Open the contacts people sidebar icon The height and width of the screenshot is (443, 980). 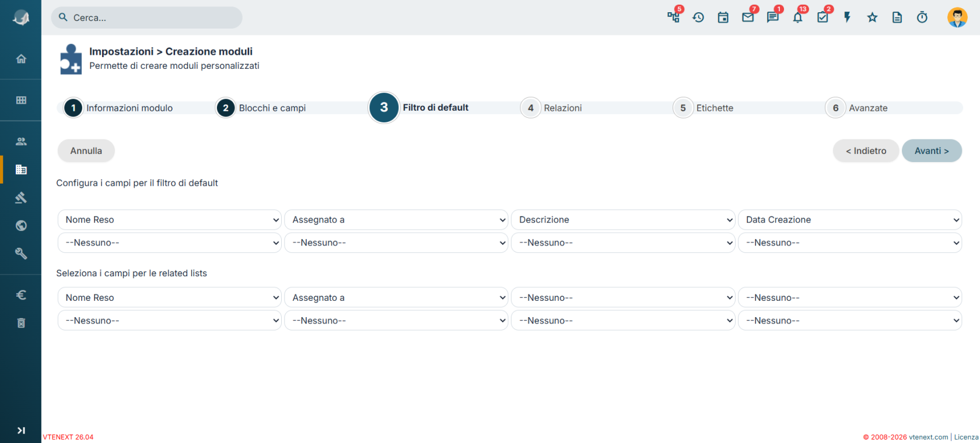click(x=21, y=141)
